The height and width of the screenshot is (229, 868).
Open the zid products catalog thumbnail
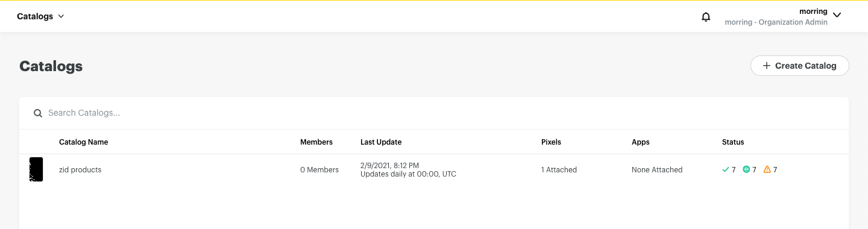(x=36, y=169)
